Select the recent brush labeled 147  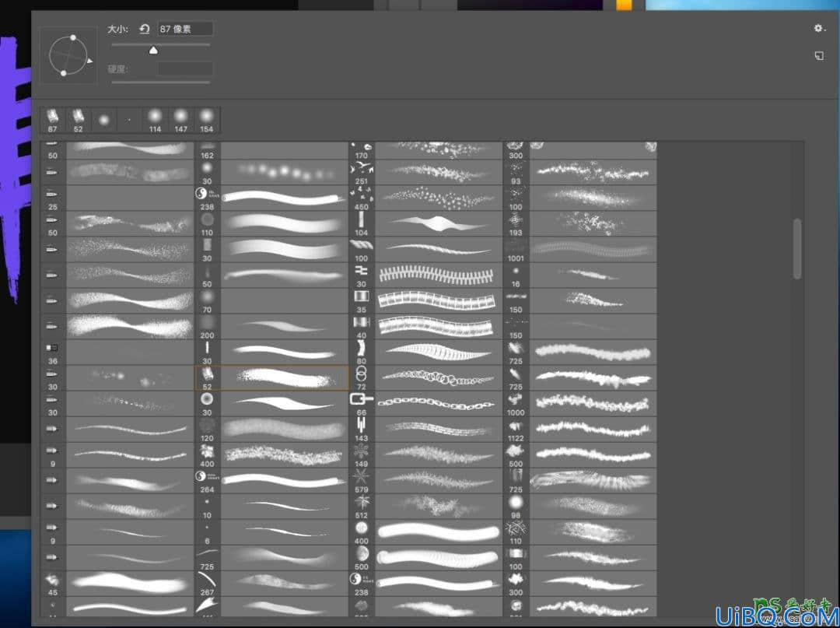tap(181, 121)
